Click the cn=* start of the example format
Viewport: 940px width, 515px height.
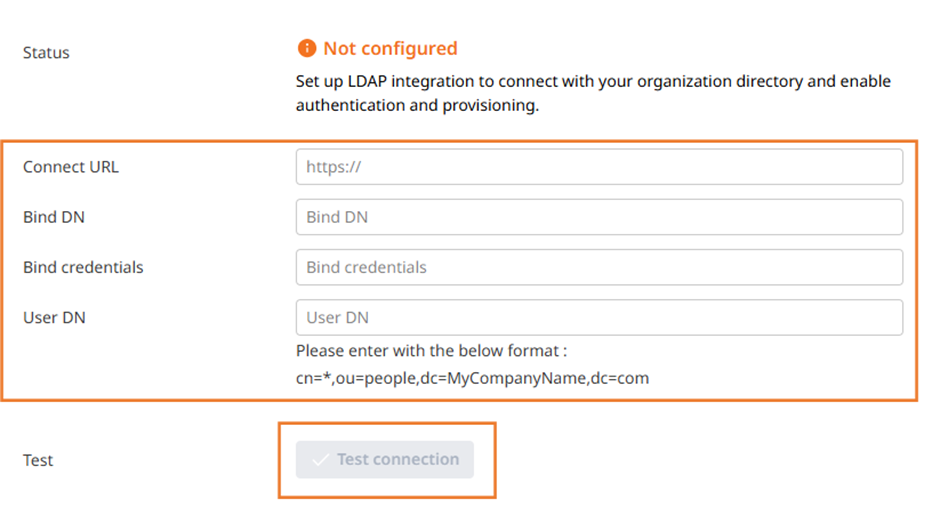click(x=314, y=378)
